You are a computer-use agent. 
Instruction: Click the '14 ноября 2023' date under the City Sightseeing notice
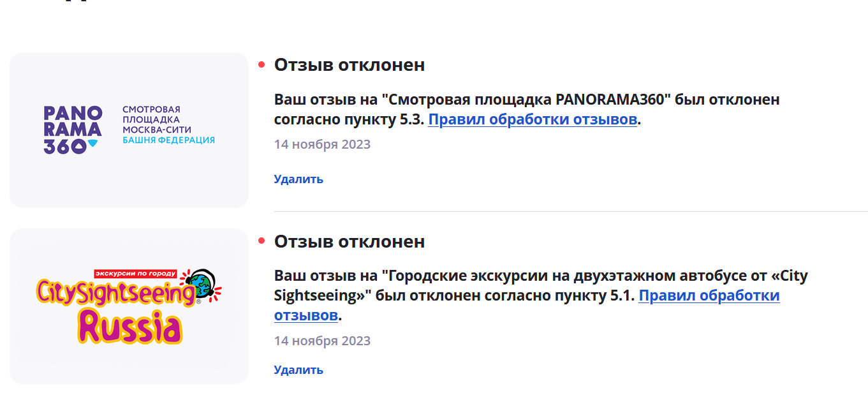pos(322,341)
